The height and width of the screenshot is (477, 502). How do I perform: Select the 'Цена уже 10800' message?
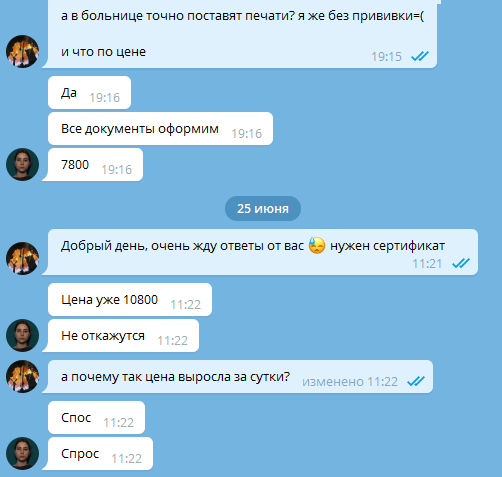[x=130, y=300]
